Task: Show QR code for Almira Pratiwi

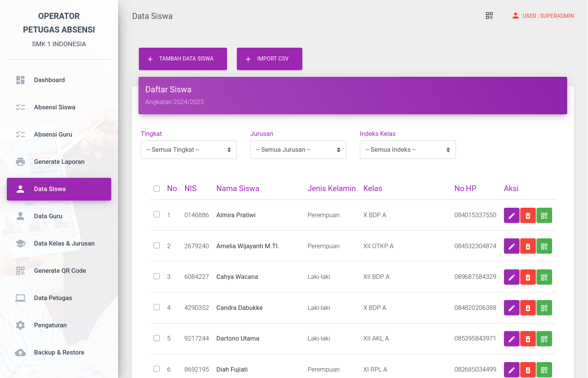Action: pos(544,216)
